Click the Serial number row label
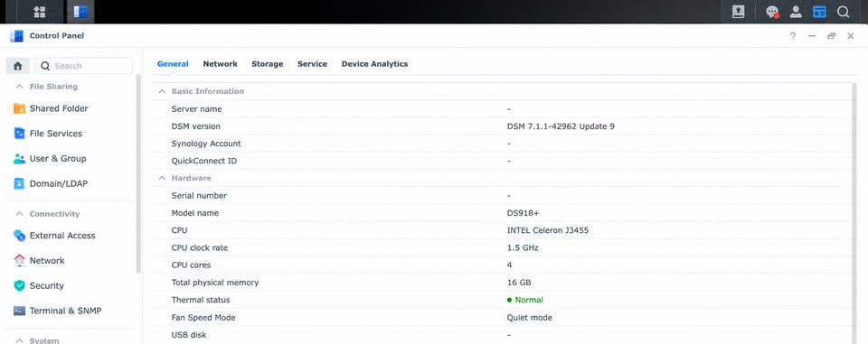 (199, 196)
